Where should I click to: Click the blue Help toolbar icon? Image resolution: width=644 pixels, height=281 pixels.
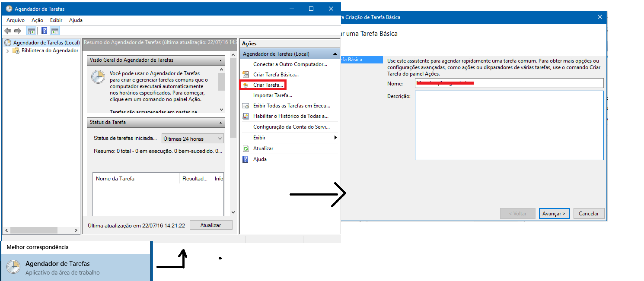pyautogui.click(x=44, y=31)
